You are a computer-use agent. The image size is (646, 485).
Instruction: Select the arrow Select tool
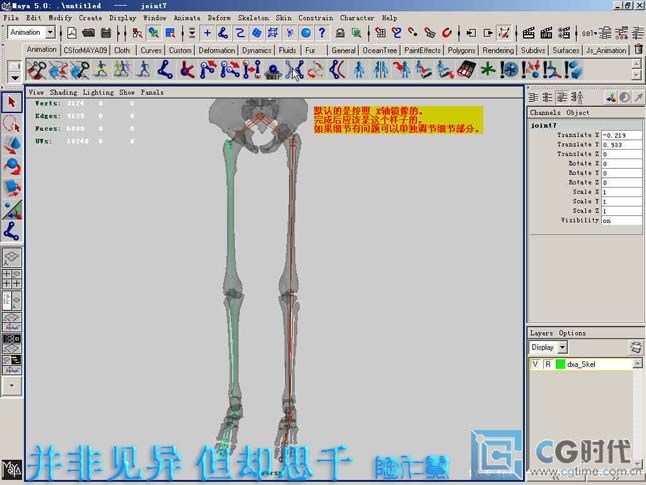click(12, 102)
